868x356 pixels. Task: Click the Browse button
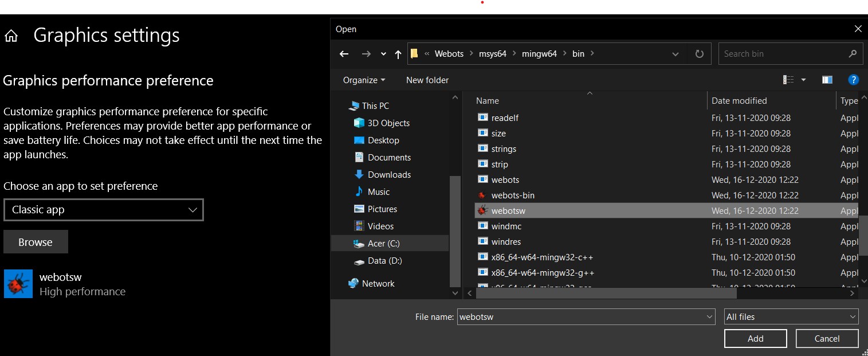36,242
